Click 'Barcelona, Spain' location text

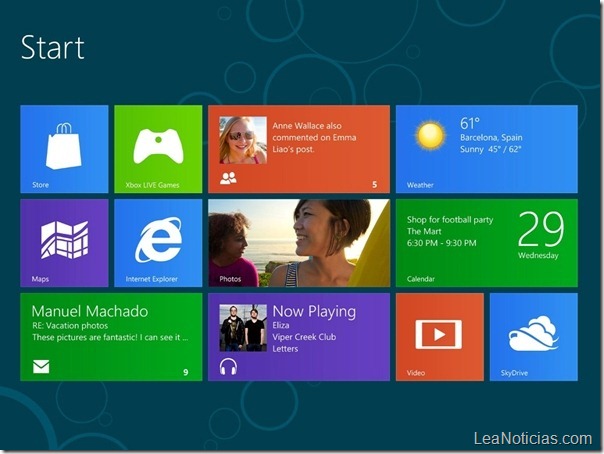pyautogui.click(x=491, y=137)
